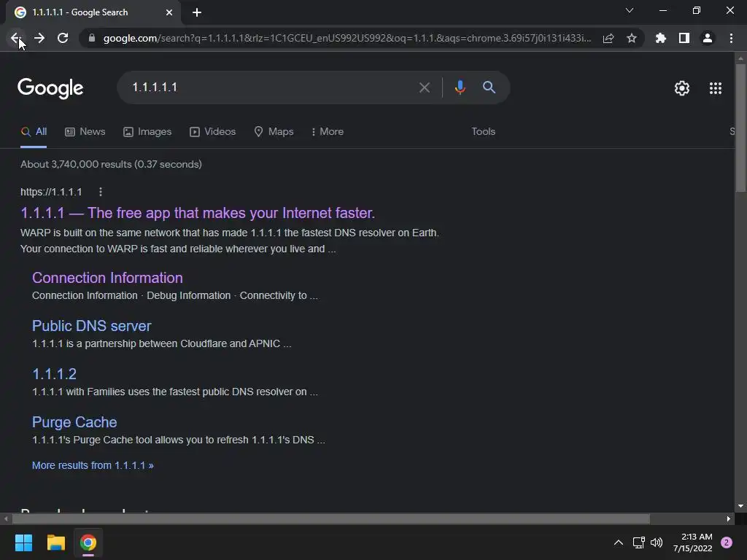Open the 1.1.1.1 free app result

point(198,213)
